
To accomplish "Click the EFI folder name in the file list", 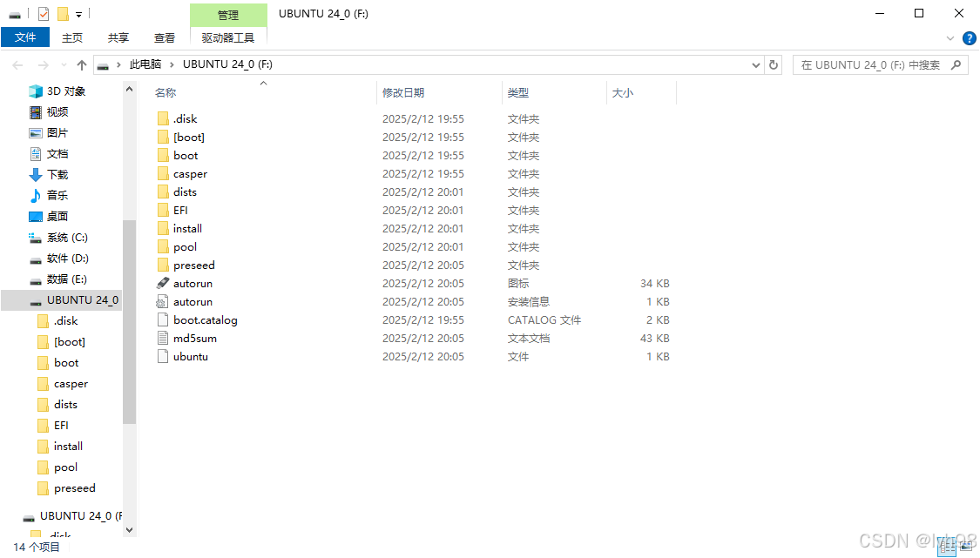I will 180,211.
